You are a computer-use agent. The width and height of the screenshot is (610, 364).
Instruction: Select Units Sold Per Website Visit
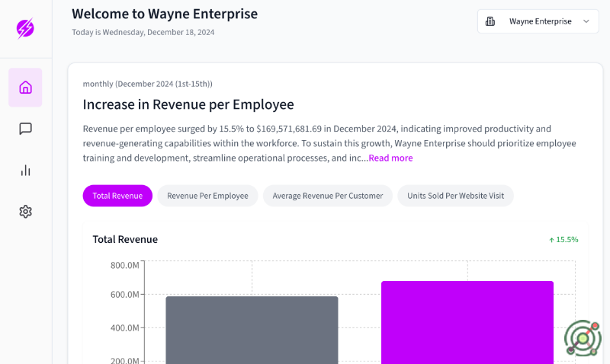point(455,196)
